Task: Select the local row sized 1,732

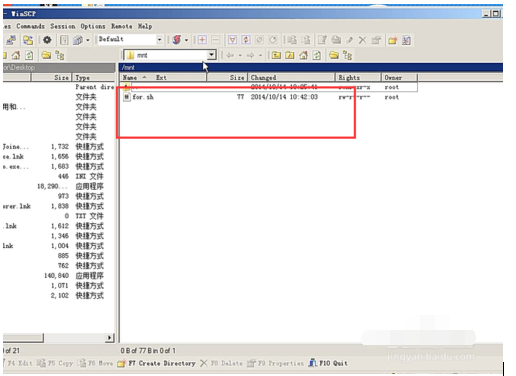Action: pyautogui.click(x=59, y=147)
